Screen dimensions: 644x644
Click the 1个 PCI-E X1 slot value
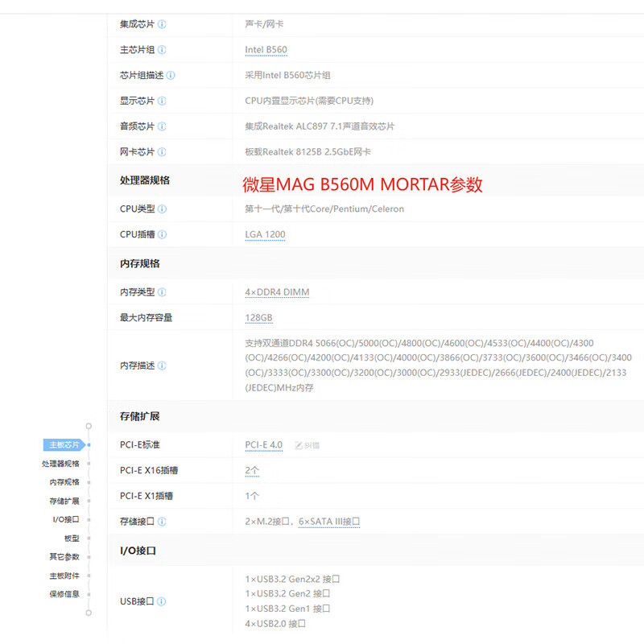click(x=252, y=496)
